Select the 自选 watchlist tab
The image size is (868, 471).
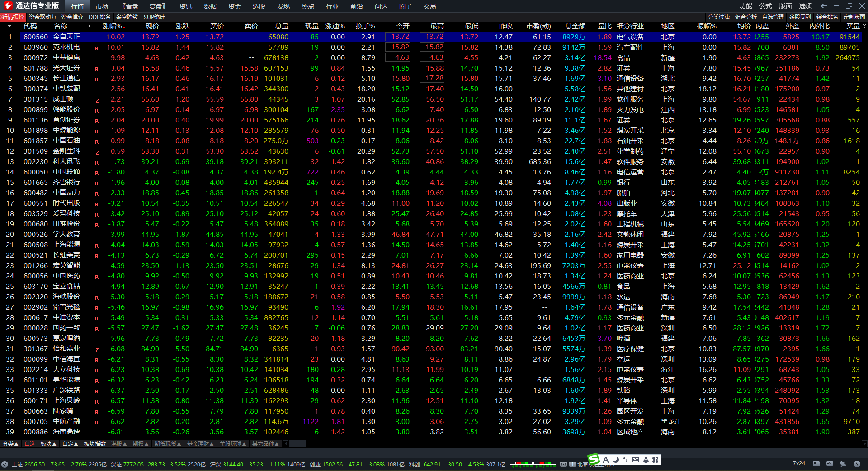pos(30,444)
